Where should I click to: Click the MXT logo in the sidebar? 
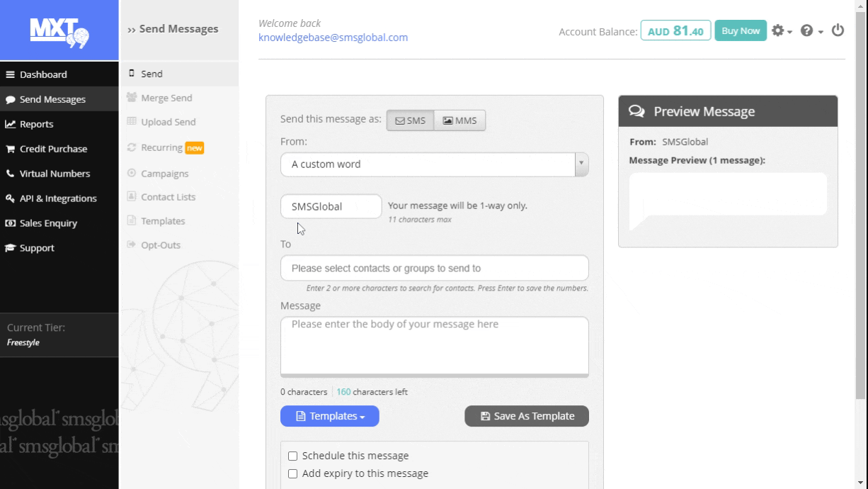pyautogui.click(x=59, y=30)
